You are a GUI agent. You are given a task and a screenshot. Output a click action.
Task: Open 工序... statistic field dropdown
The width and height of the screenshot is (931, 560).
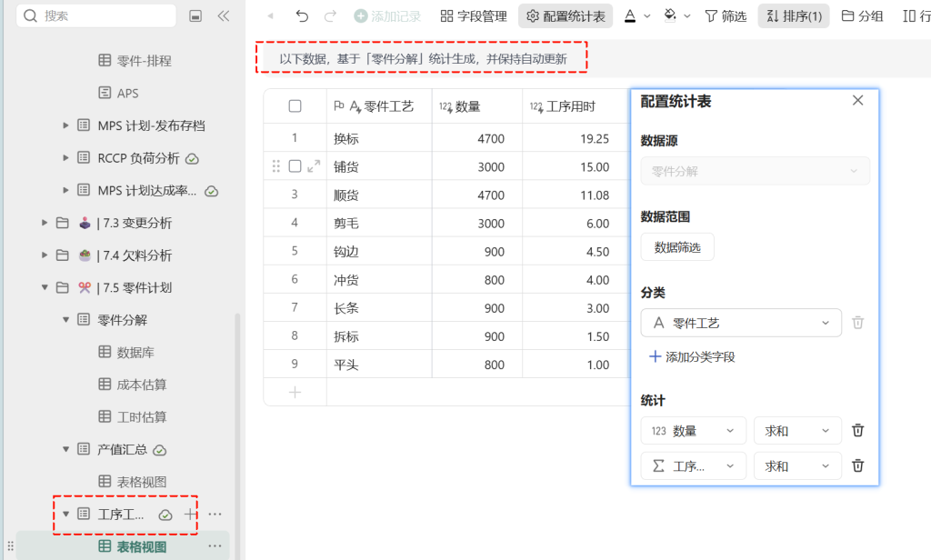pyautogui.click(x=693, y=466)
